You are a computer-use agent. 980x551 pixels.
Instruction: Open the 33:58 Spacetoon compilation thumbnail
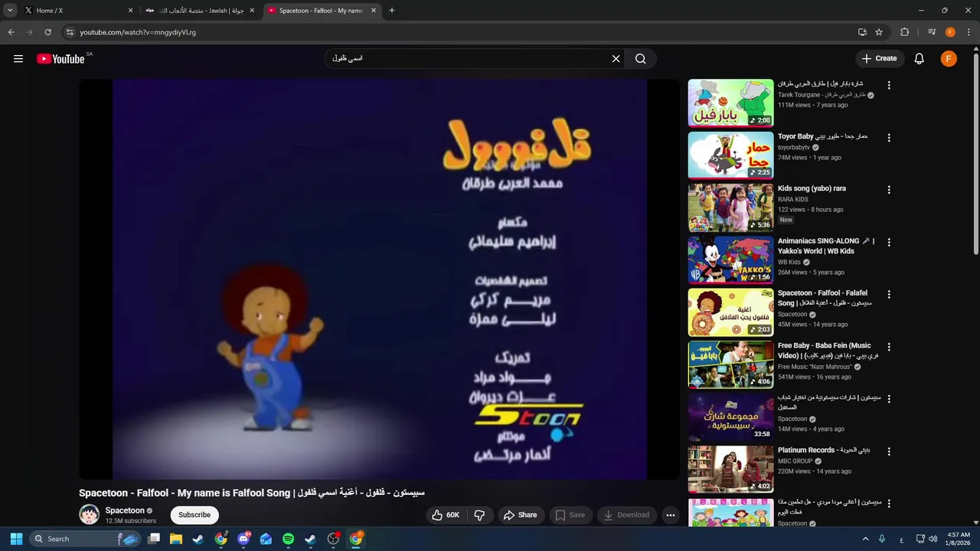click(730, 417)
